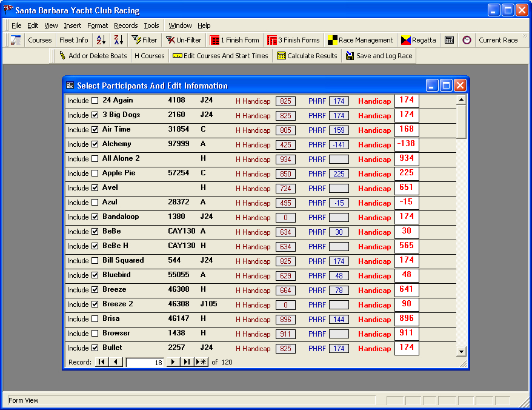The height and width of the screenshot is (410, 532).
Task: Check Include for Apple Pie
Action: pyautogui.click(x=95, y=173)
